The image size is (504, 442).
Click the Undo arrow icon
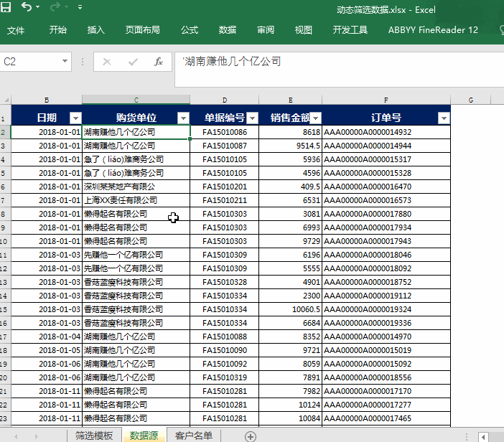click(27, 6)
